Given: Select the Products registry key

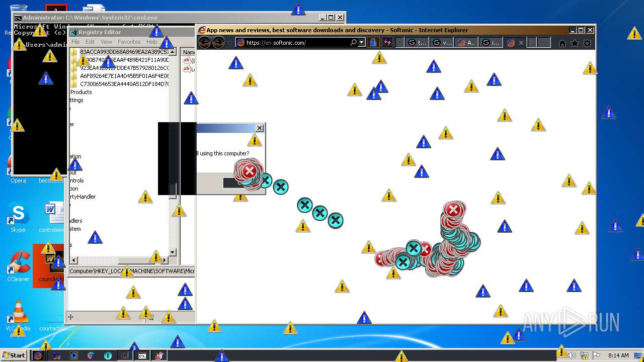Looking at the screenshot, I should pos(81,92).
